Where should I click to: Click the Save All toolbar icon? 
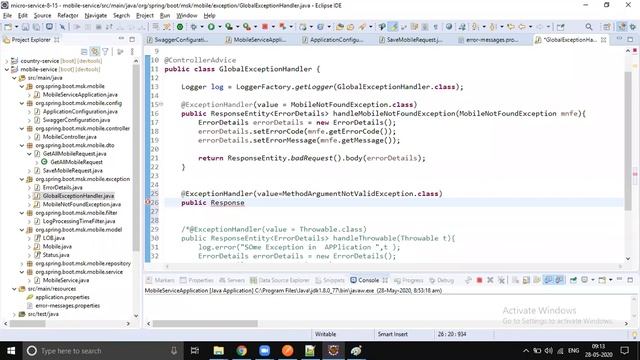[x=36, y=27]
